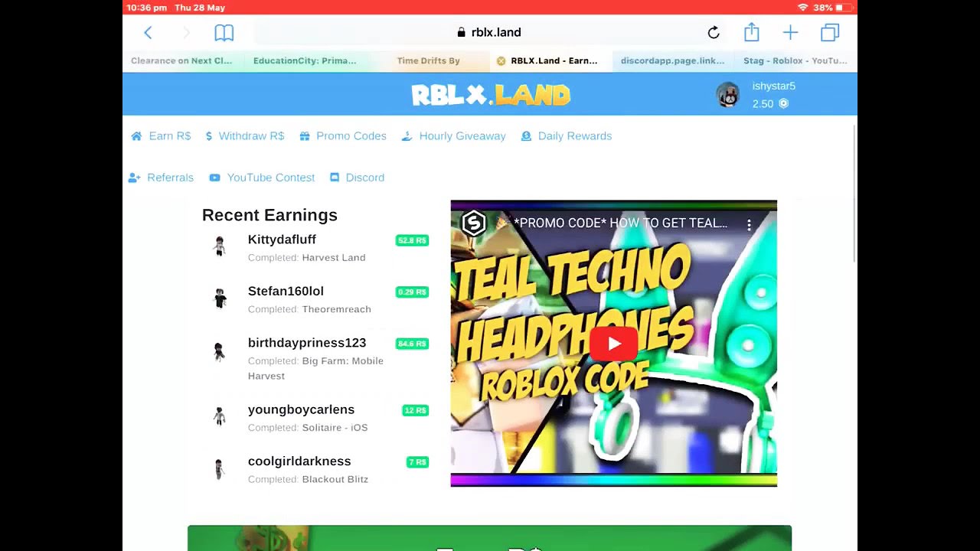Click the Discord icon beside Discord

335,178
